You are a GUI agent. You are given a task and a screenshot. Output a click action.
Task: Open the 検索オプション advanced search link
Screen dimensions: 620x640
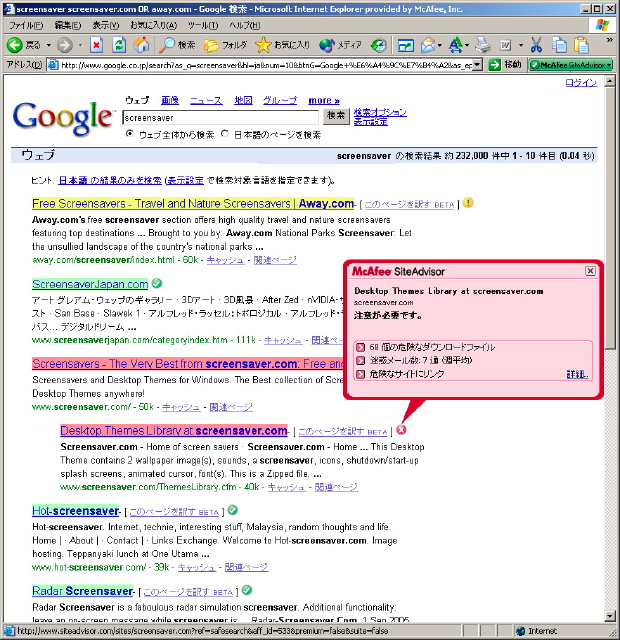coord(380,112)
